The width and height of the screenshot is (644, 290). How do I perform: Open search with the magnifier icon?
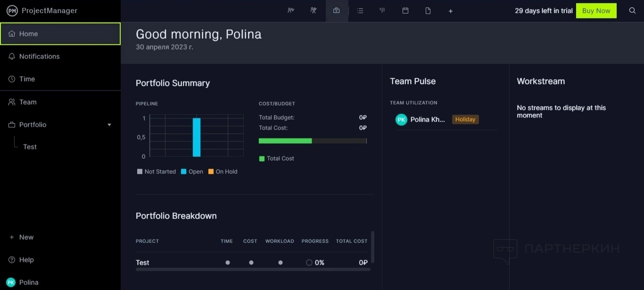point(633,11)
